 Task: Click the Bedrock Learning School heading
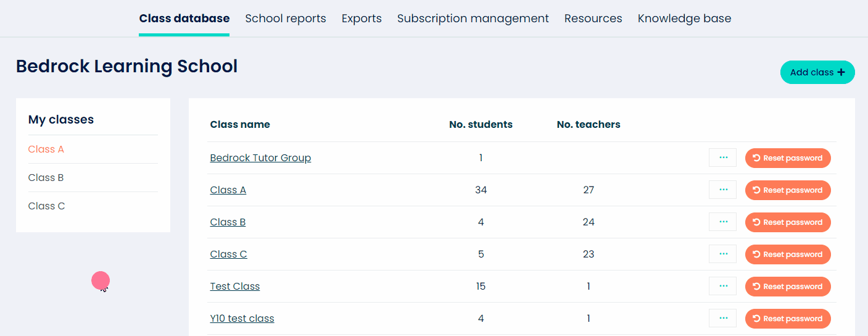[126, 66]
